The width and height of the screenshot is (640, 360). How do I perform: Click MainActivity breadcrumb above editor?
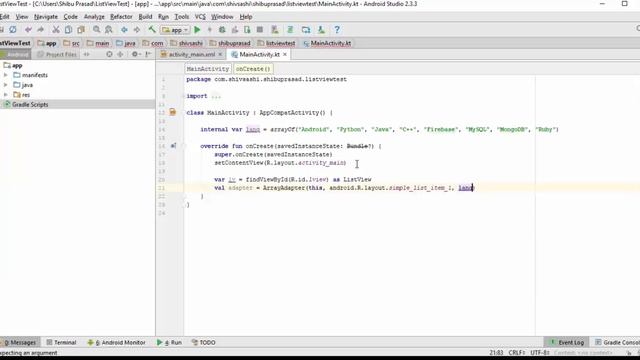coord(208,69)
